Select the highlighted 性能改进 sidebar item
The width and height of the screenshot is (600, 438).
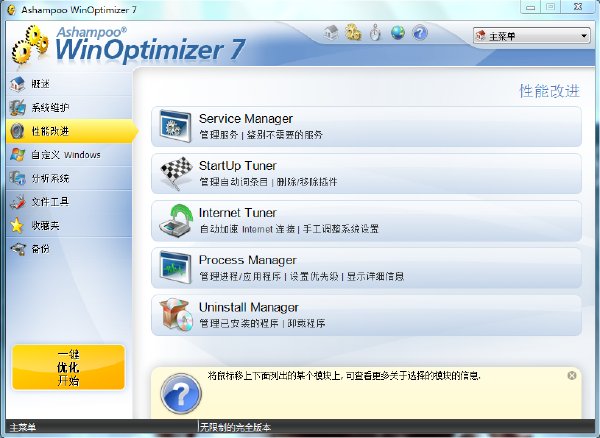pos(71,131)
